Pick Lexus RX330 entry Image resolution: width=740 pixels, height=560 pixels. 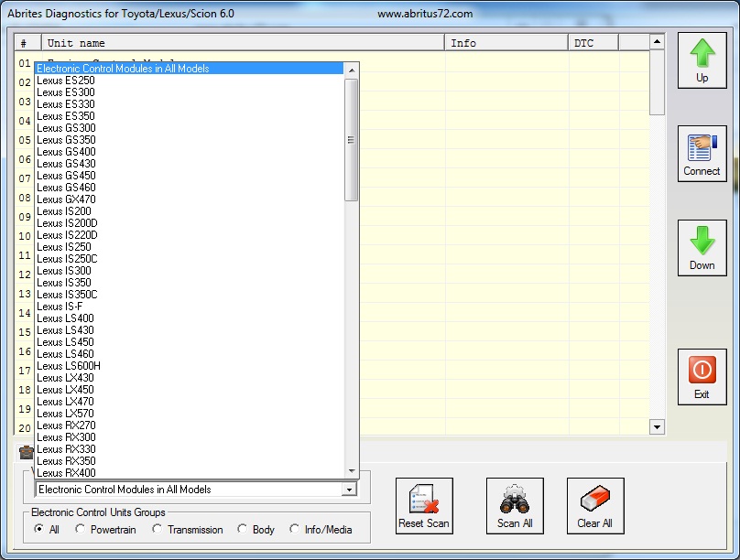(190, 449)
